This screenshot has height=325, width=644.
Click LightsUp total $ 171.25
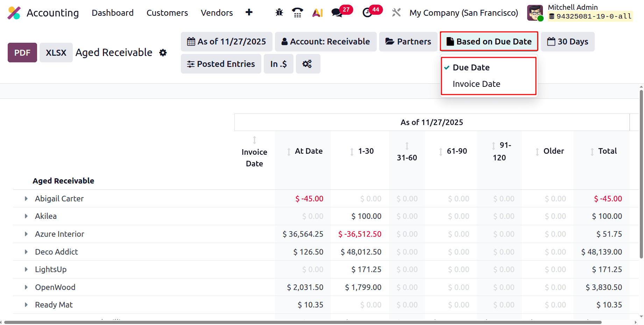click(607, 269)
